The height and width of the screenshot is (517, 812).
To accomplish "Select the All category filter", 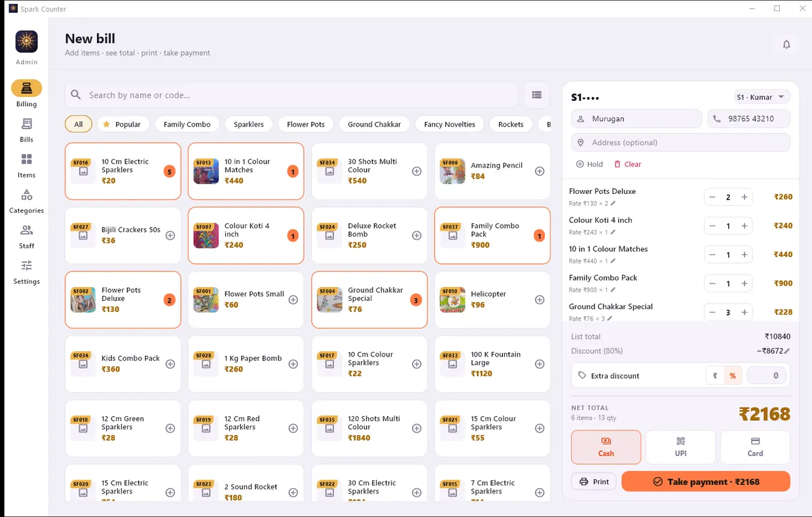I will (79, 124).
